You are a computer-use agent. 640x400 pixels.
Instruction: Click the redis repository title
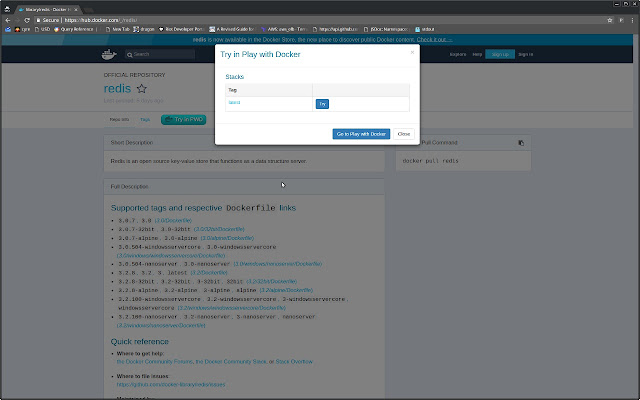pos(117,89)
